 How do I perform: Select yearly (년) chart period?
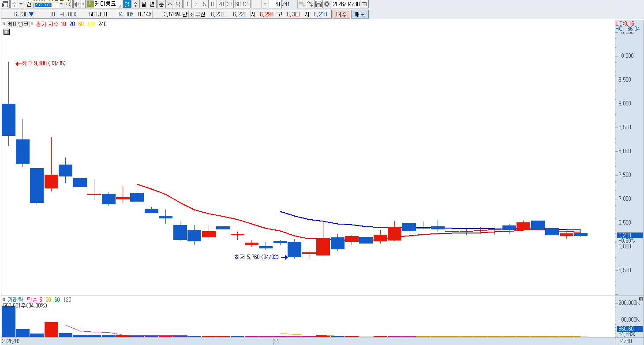coord(152,4)
